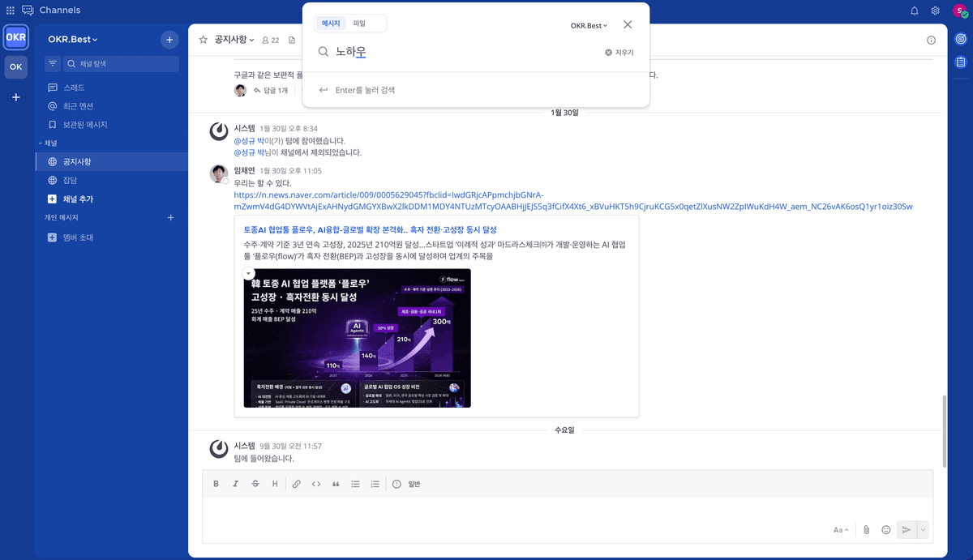Open notifications bell icon
Image resolution: width=973 pixels, height=560 pixels.
pyautogui.click(x=915, y=11)
